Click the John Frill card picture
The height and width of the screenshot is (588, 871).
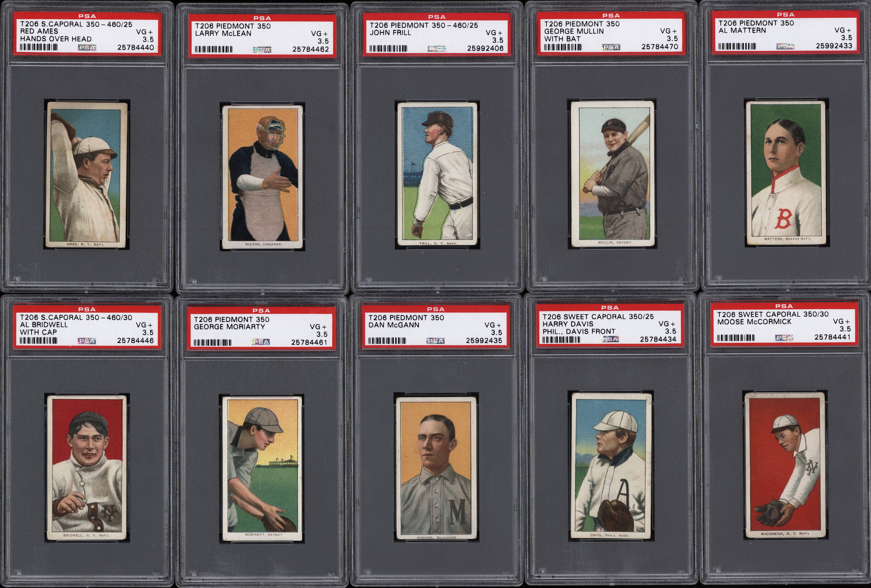(437, 174)
